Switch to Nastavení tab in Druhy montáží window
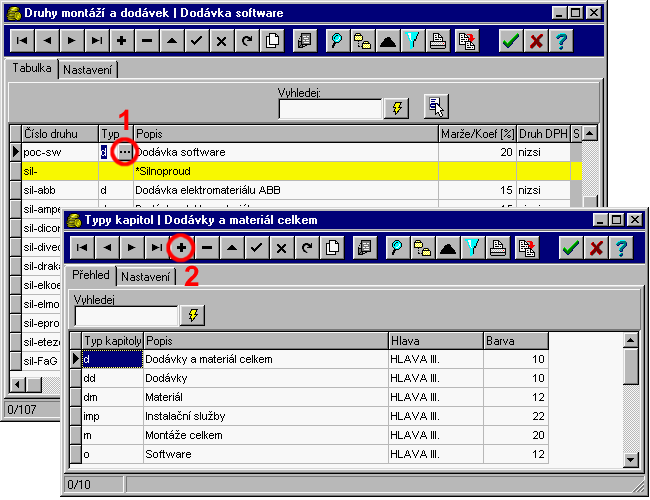The image size is (650, 500). pyautogui.click(x=88, y=70)
